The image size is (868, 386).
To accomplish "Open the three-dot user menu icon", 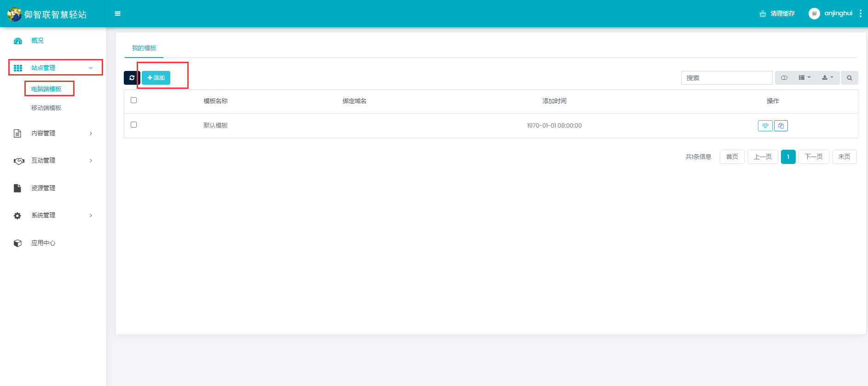I will [x=860, y=14].
